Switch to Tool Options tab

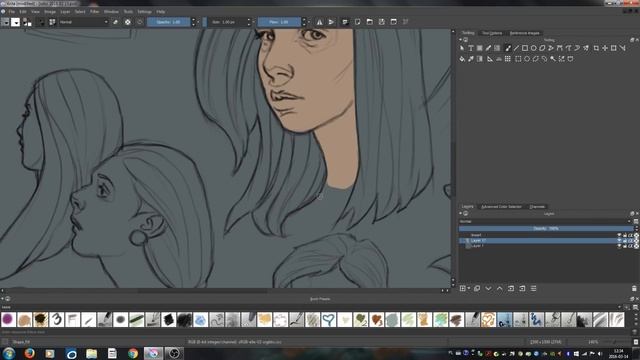(x=492, y=33)
